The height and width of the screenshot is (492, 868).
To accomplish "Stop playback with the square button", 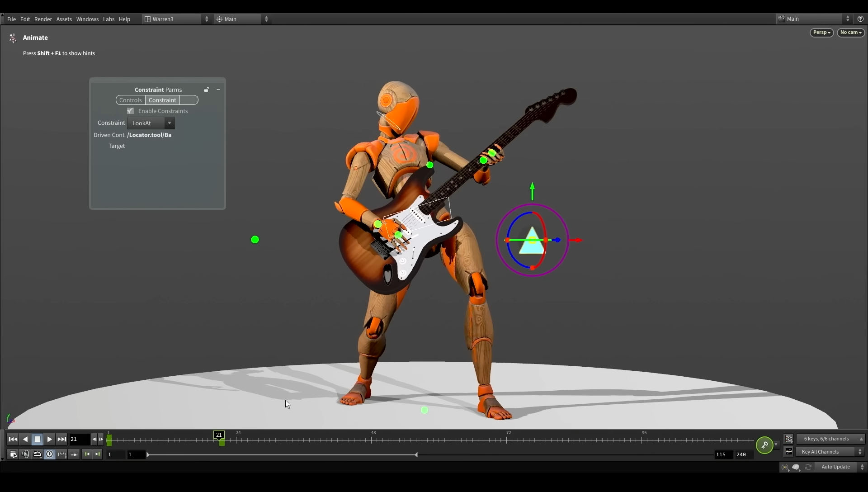I will (x=38, y=439).
